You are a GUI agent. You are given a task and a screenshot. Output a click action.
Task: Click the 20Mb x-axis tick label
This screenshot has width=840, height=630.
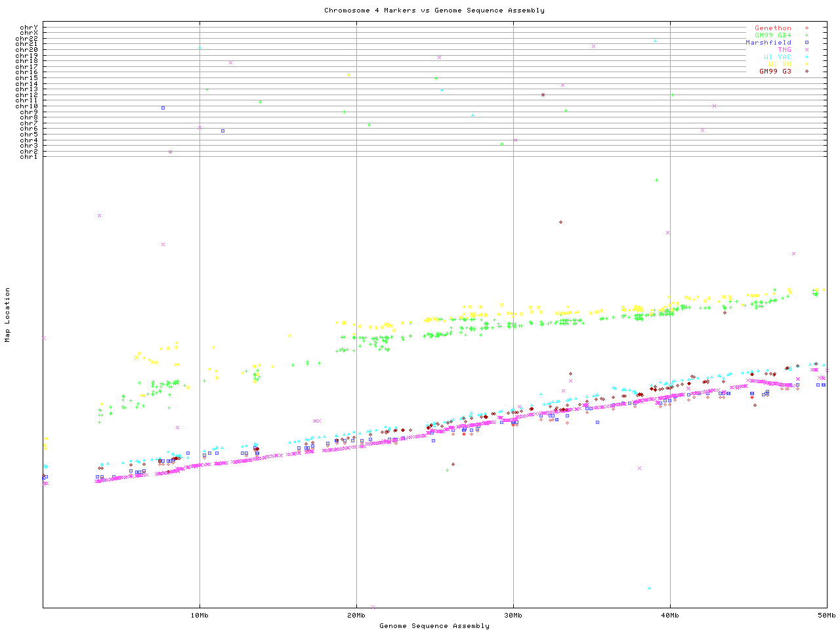point(356,616)
